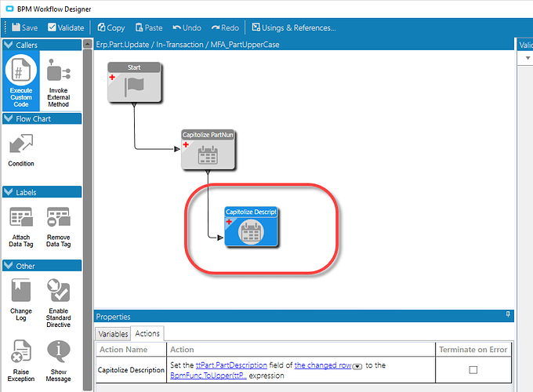Collapse the Callers section

pyautogui.click(x=9, y=45)
